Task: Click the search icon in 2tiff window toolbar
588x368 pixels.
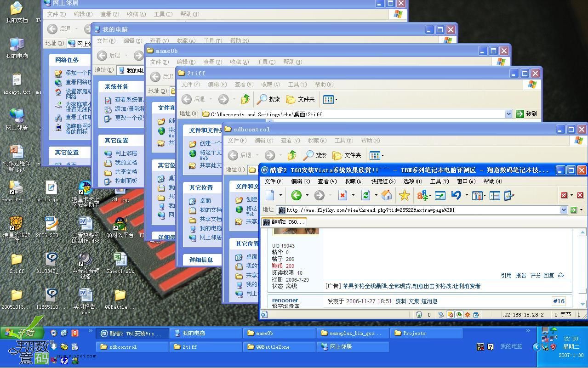Action: (268, 99)
